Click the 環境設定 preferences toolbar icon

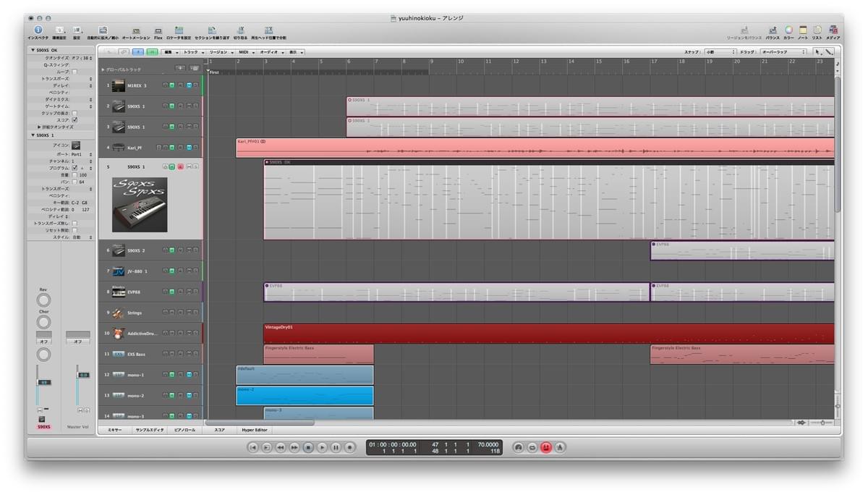[x=59, y=30]
